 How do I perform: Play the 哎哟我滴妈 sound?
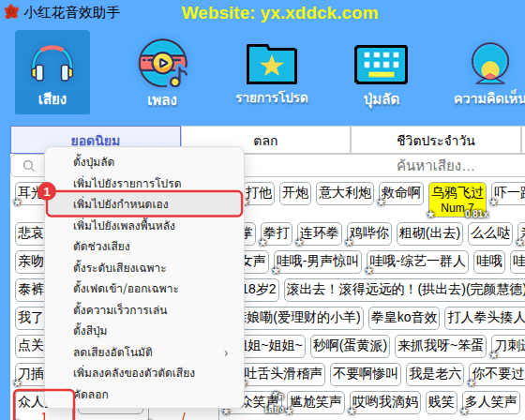point(385,402)
